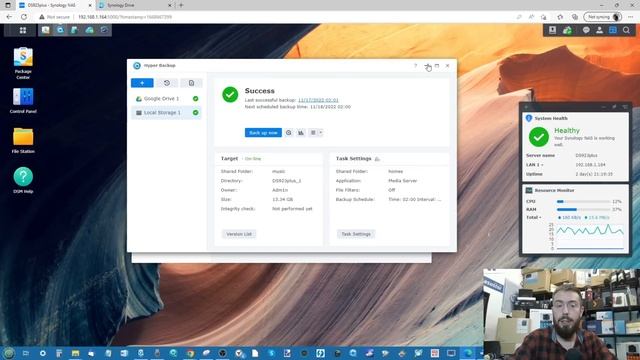Click the Not secure site info badge
The height and width of the screenshot is (360, 640).
pyautogui.click(x=55, y=17)
